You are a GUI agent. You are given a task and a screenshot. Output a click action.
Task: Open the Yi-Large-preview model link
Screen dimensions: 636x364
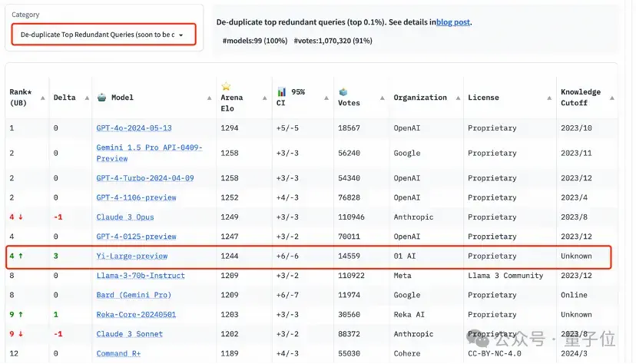tap(131, 256)
